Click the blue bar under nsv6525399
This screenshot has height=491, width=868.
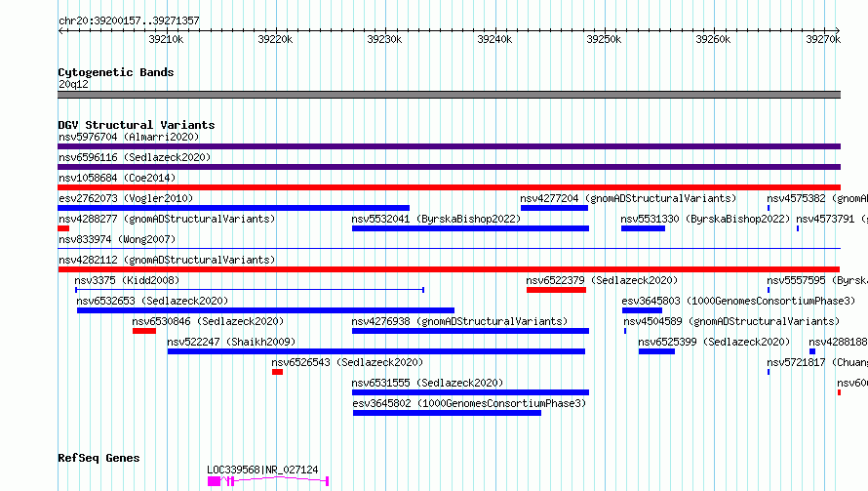click(656, 351)
